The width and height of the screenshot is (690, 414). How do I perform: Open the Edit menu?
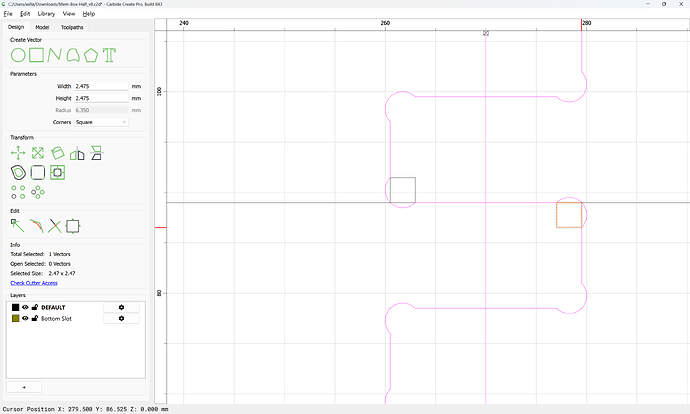(x=25, y=14)
